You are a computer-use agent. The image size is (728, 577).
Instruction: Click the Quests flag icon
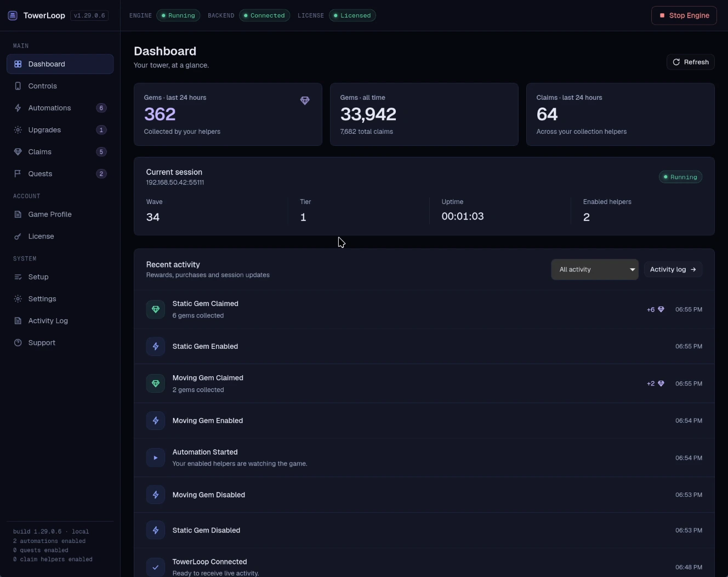18,174
